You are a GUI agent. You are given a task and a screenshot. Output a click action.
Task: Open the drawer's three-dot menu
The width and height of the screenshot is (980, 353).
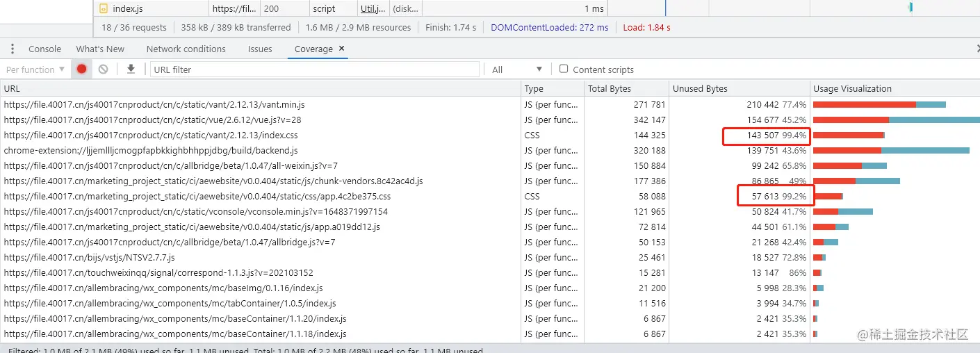coord(13,49)
